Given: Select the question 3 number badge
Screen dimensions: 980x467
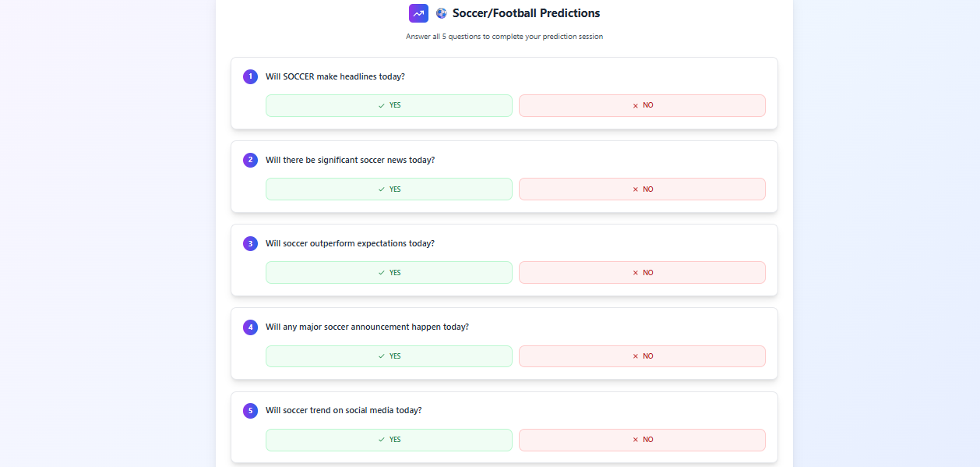Looking at the screenshot, I should [250, 243].
